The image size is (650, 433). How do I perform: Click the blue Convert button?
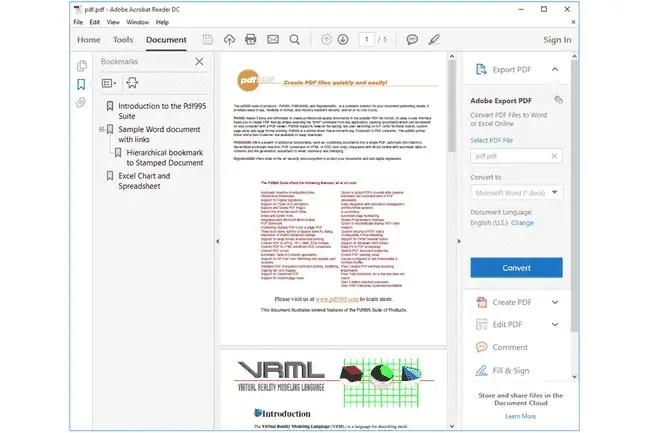(x=517, y=268)
